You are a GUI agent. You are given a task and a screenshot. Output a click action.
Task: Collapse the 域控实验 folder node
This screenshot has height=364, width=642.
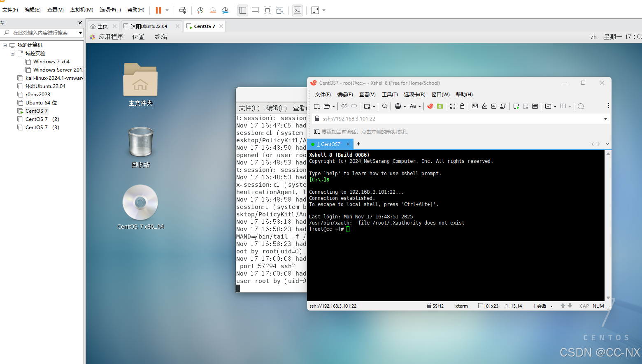pos(13,53)
